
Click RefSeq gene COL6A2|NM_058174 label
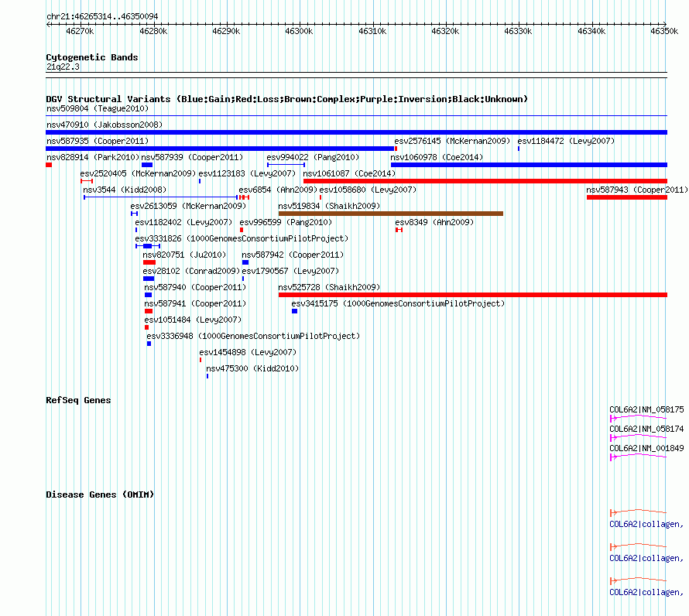646,429
